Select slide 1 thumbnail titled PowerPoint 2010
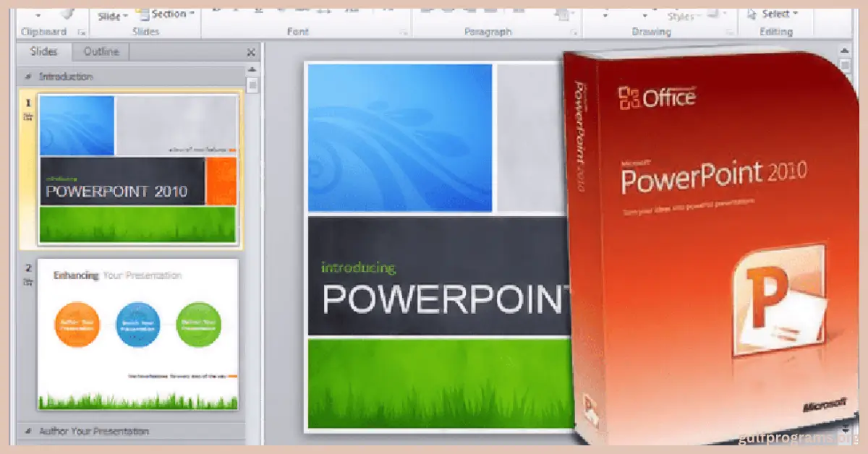Image resolution: width=868 pixels, height=454 pixels. click(137, 169)
